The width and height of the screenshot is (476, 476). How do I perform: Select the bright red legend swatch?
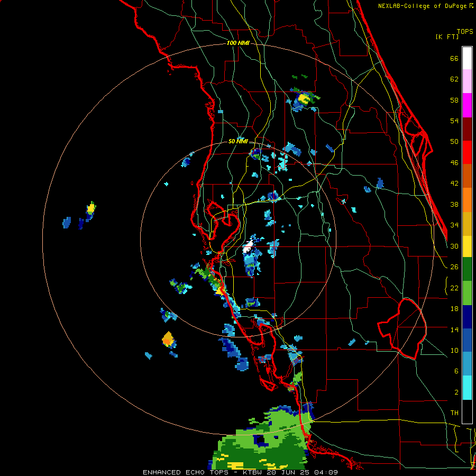click(467, 152)
